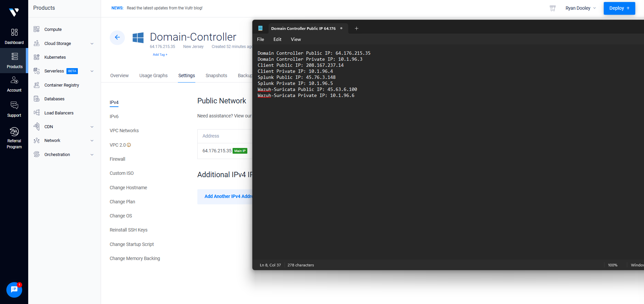Click the 64.176.215.35 address cell
The width and height of the screenshot is (644, 304).
click(217, 151)
